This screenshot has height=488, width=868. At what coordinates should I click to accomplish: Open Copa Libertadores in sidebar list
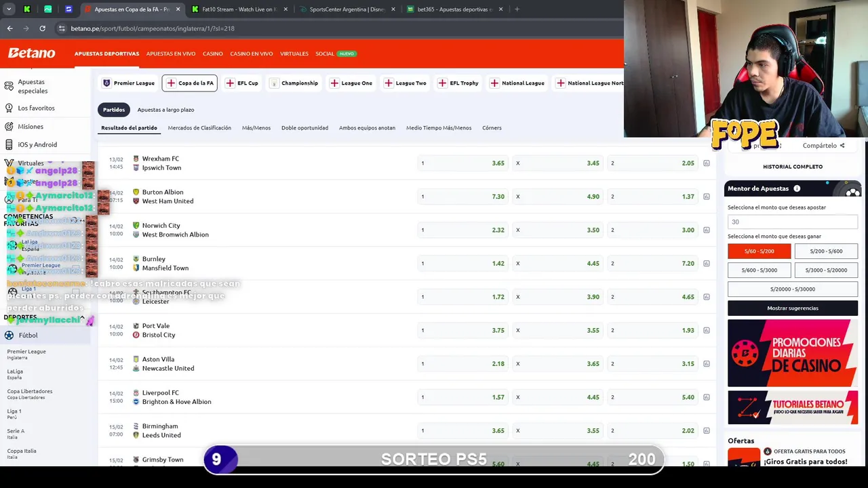click(29, 394)
